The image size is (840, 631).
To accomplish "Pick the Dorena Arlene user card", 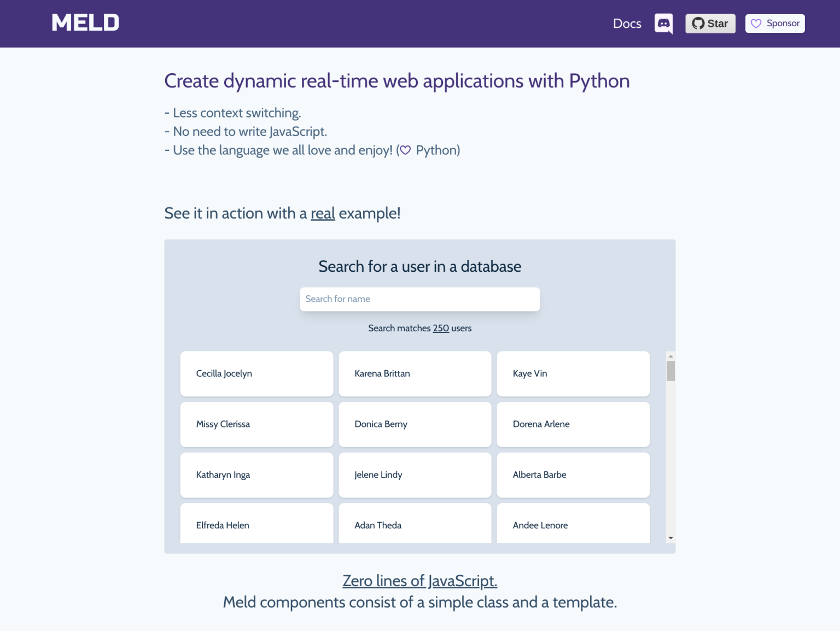I will coord(573,424).
